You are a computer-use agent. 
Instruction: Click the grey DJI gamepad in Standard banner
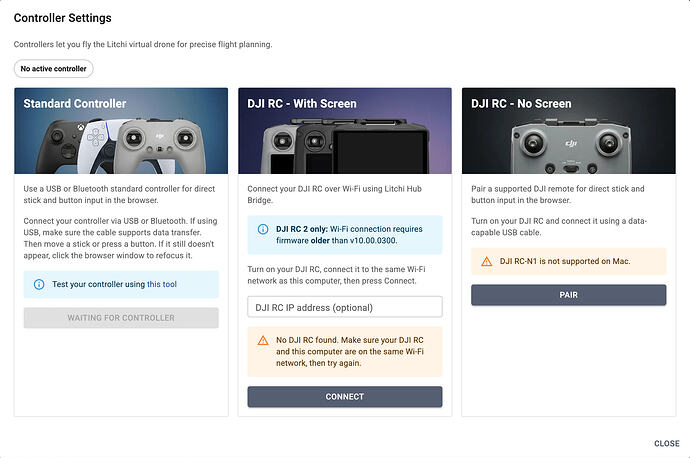[161, 147]
